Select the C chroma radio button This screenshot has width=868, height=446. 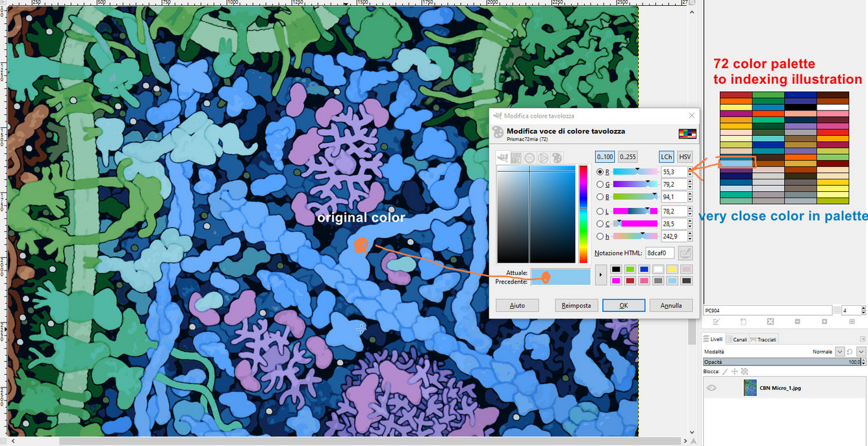click(x=600, y=223)
